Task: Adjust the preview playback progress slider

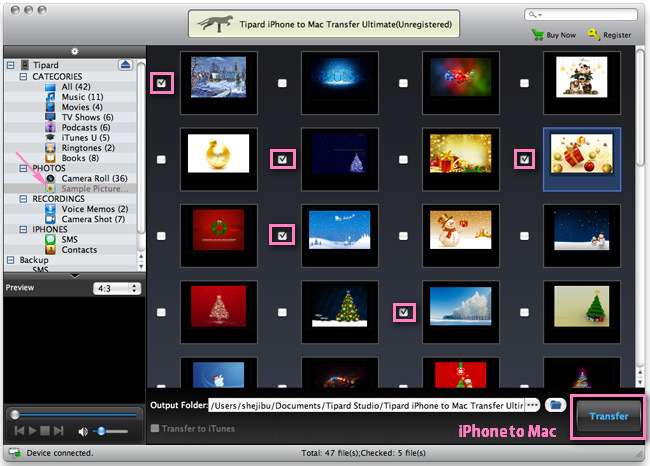Action: click(x=74, y=415)
